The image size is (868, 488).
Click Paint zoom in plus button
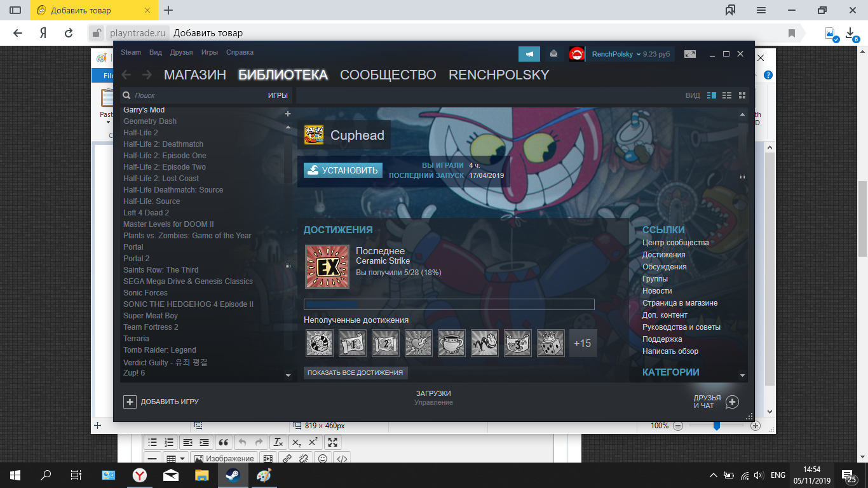(x=755, y=426)
